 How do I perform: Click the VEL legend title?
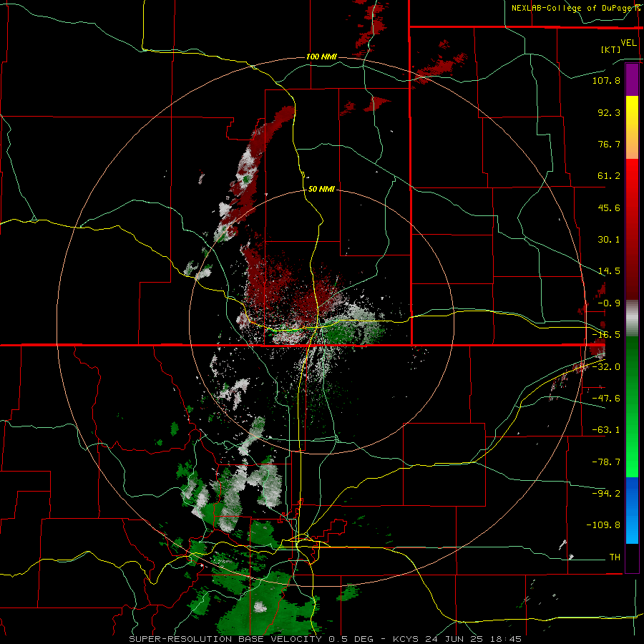click(x=628, y=43)
